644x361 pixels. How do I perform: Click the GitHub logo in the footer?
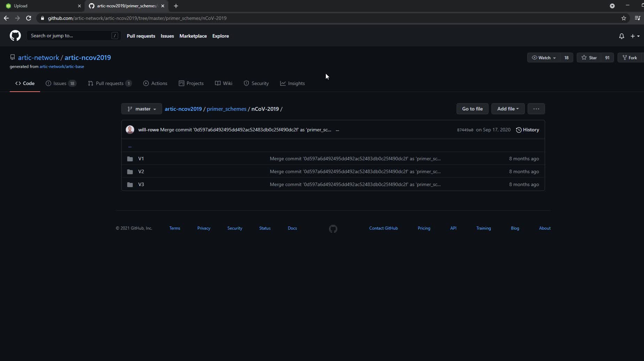pyautogui.click(x=333, y=229)
